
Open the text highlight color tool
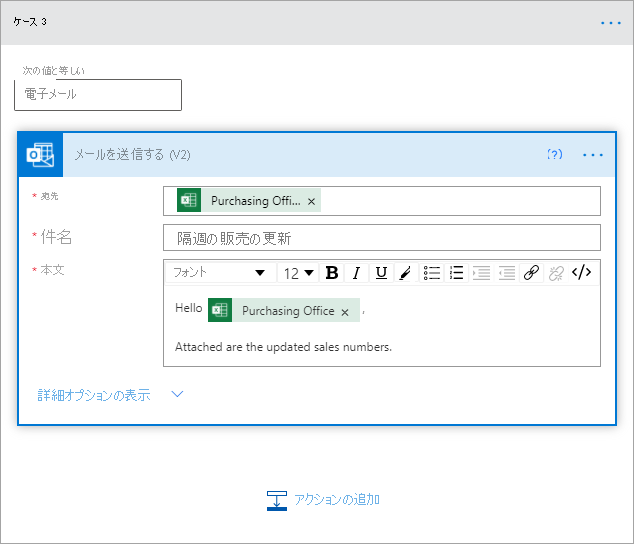pos(406,273)
